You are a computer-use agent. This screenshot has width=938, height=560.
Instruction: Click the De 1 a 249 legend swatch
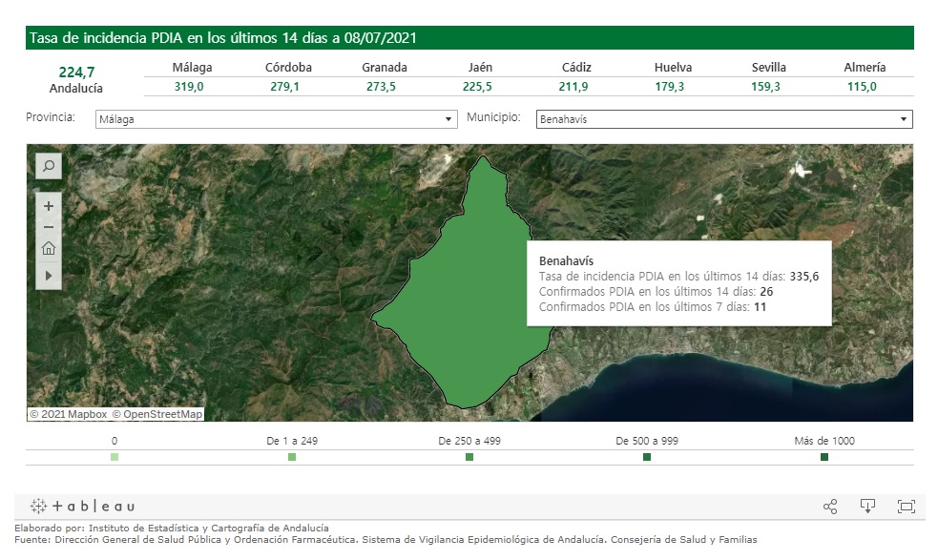click(292, 457)
